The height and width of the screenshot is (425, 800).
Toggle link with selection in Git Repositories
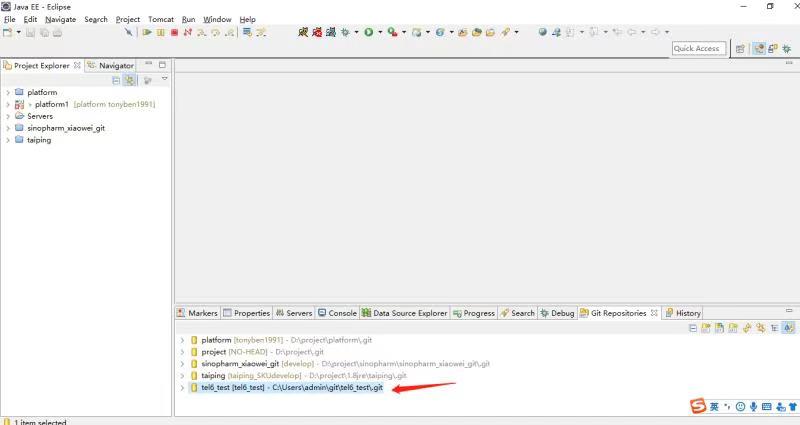788,328
